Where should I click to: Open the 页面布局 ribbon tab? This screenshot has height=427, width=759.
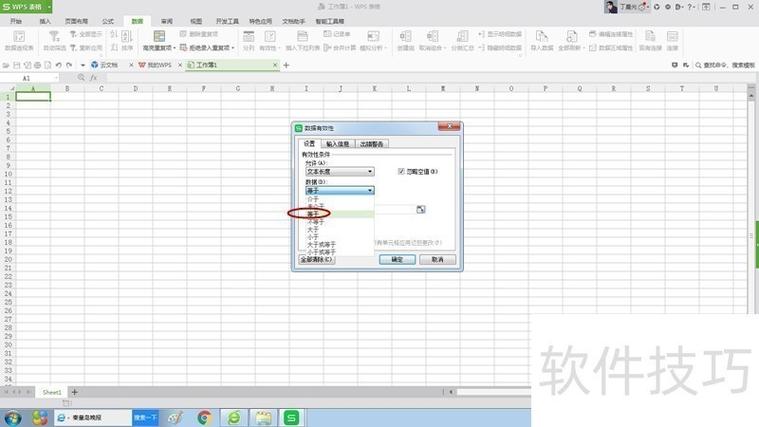tap(76, 21)
